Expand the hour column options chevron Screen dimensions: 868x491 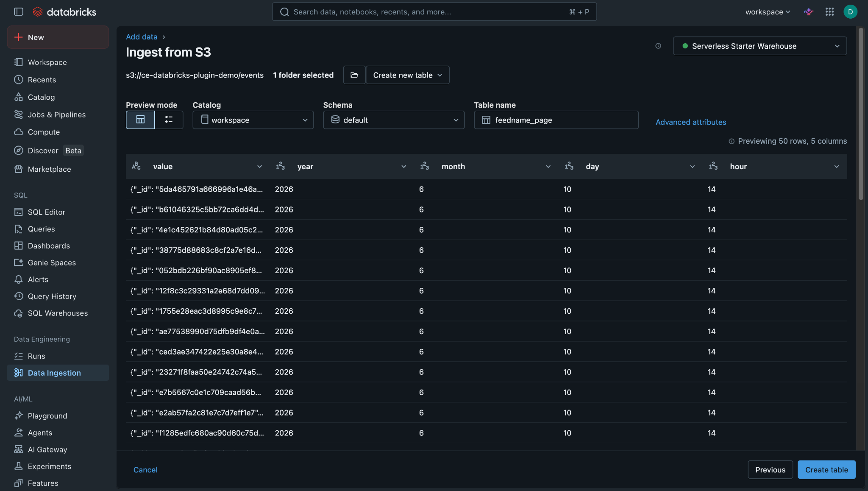pyautogui.click(x=837, y=167)
